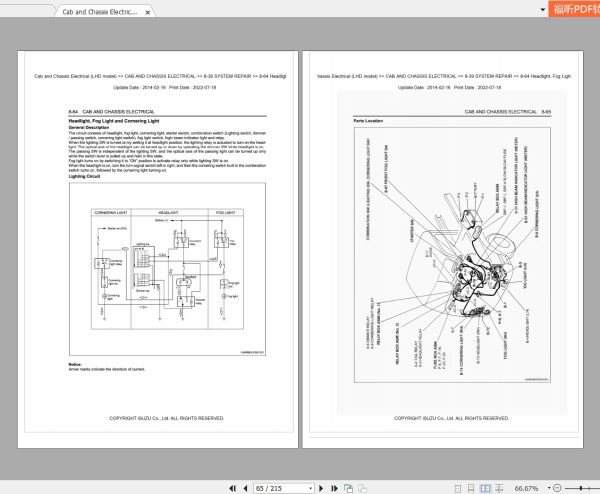600x494 pixels.
Task: Switch to continuous facing view
Action: tap(499, 488)
